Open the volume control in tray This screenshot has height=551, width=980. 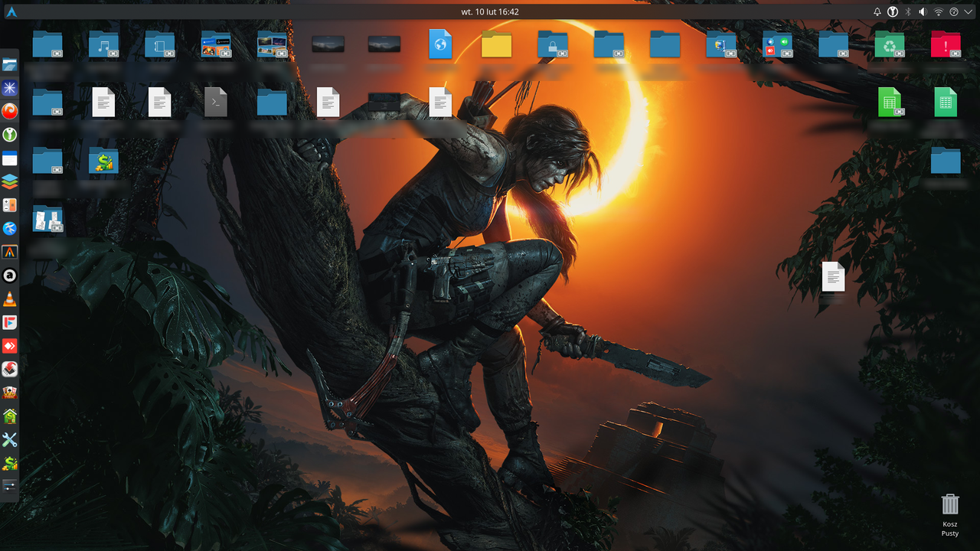(923, 11)
